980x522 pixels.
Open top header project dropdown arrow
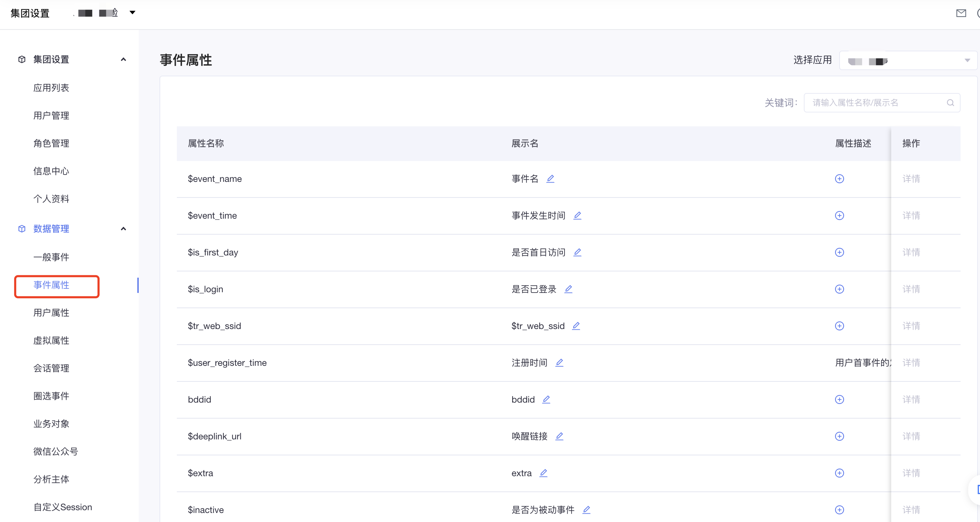(x=132, y=12)
